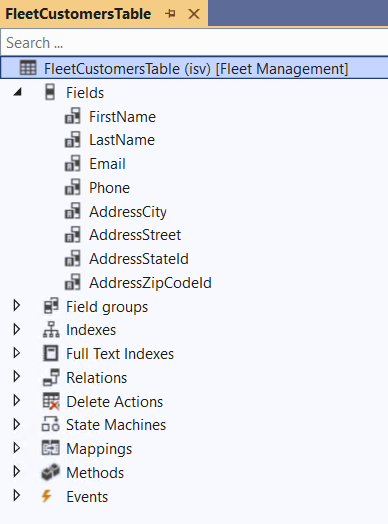This screenshot has width=388, height=524.
Task: Click the State Machines icon
Action: point(51,424)
